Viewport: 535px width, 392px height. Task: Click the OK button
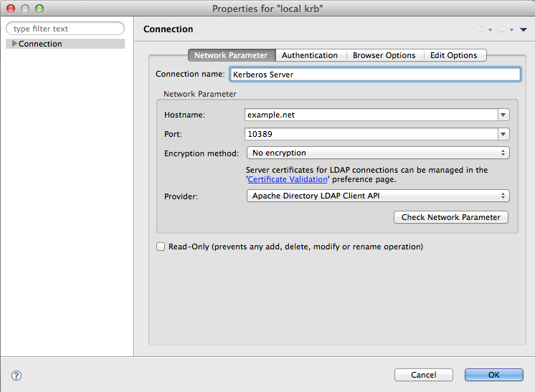point(493,375)
